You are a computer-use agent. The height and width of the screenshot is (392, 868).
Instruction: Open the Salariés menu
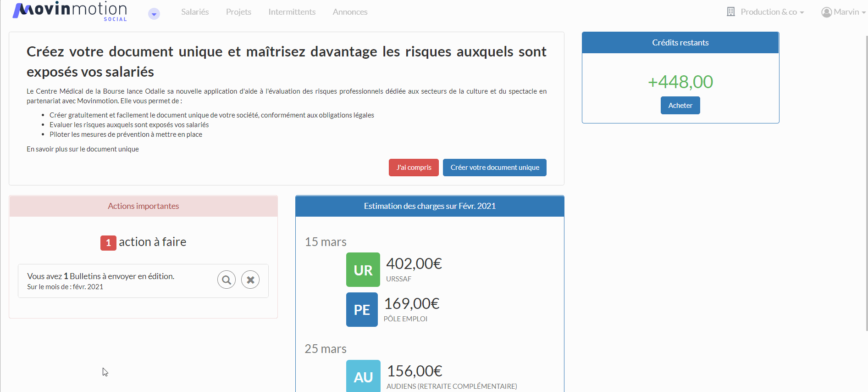click(x=195, y=12)
